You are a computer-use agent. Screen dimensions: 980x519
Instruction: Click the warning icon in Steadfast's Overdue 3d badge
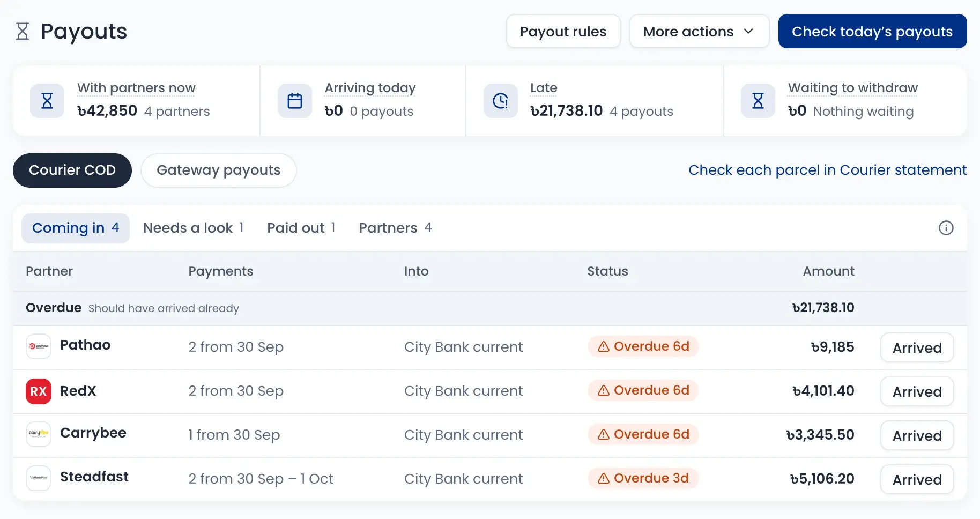tap(604, 478)
